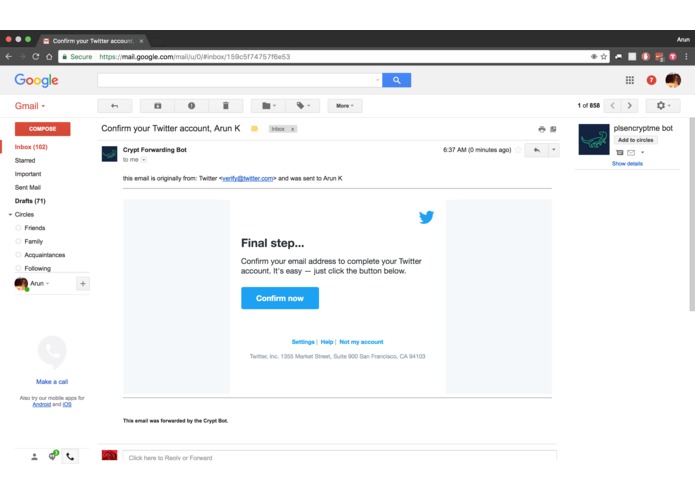Click the Not my account link
Screen dimensions: 695x494
pos(361,342)
